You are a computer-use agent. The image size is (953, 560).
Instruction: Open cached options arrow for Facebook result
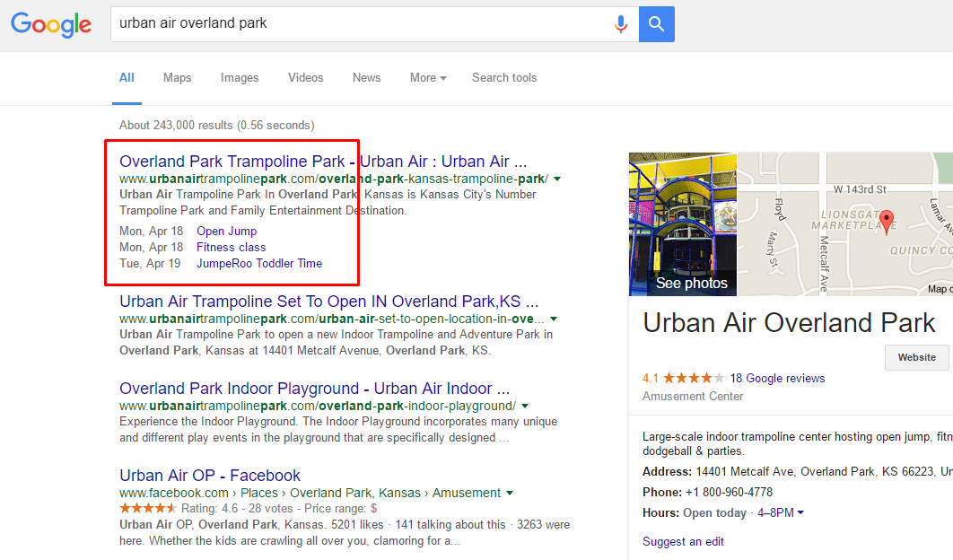510,493
